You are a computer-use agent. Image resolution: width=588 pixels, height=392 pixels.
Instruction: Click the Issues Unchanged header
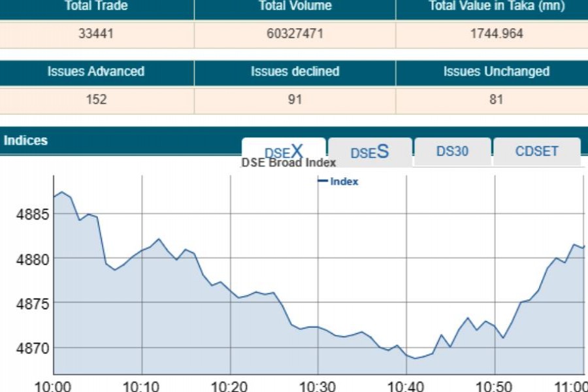click(497, 72)
